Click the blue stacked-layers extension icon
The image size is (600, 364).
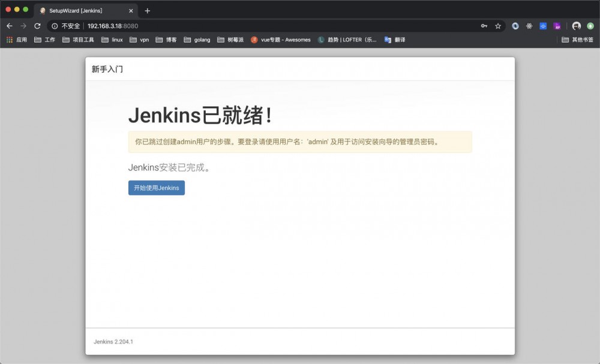tap(542, 26)
